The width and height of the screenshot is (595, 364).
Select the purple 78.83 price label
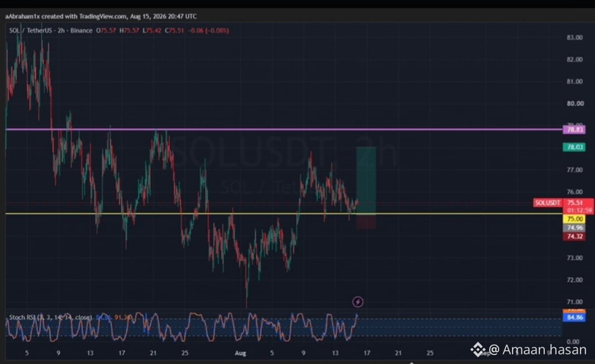pyautogui.click(x=574, y=130)
